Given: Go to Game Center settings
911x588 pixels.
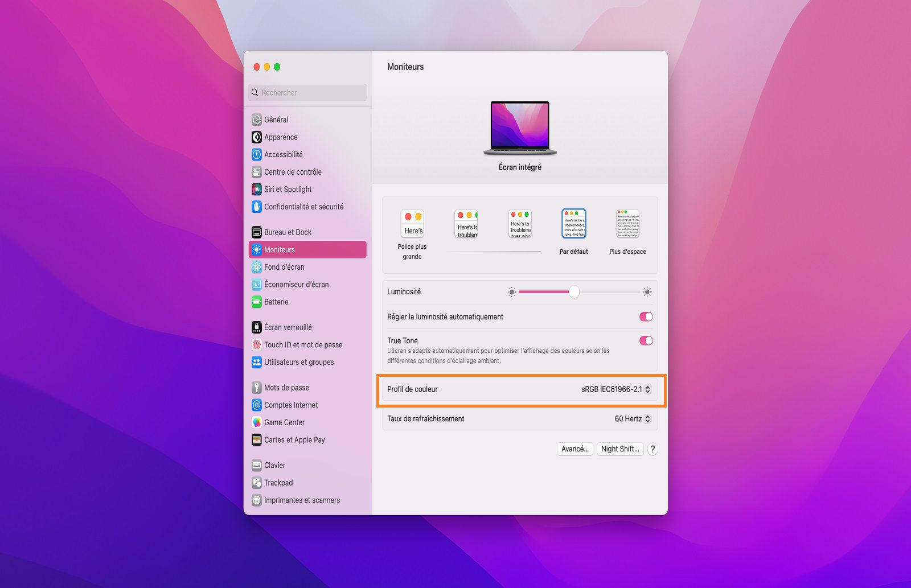Looking at the screenshot, I should point(307,422).
